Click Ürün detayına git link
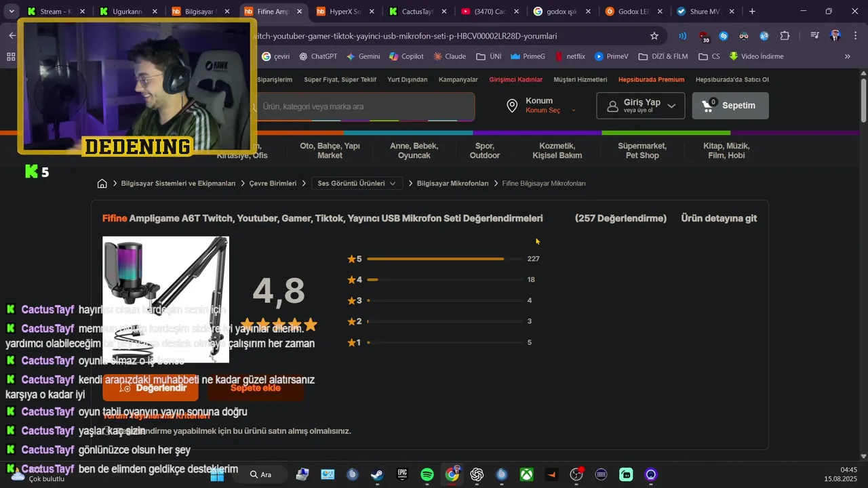The width and height of the screenshot is (868, 488). point(719,218)
